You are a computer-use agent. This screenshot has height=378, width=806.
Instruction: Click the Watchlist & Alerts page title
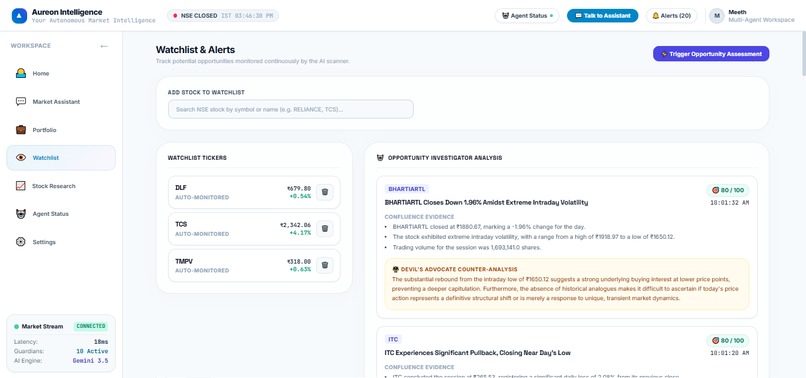click(195, 50)
